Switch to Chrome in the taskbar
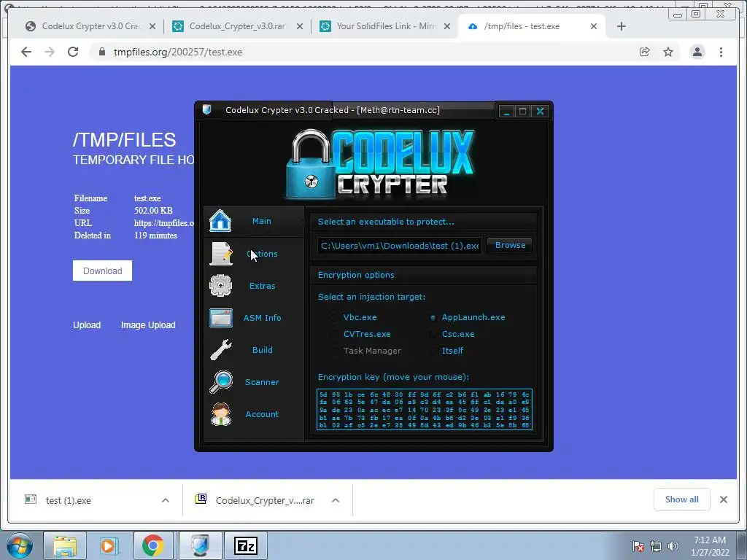The image size is (747, 560). point(153,545)
